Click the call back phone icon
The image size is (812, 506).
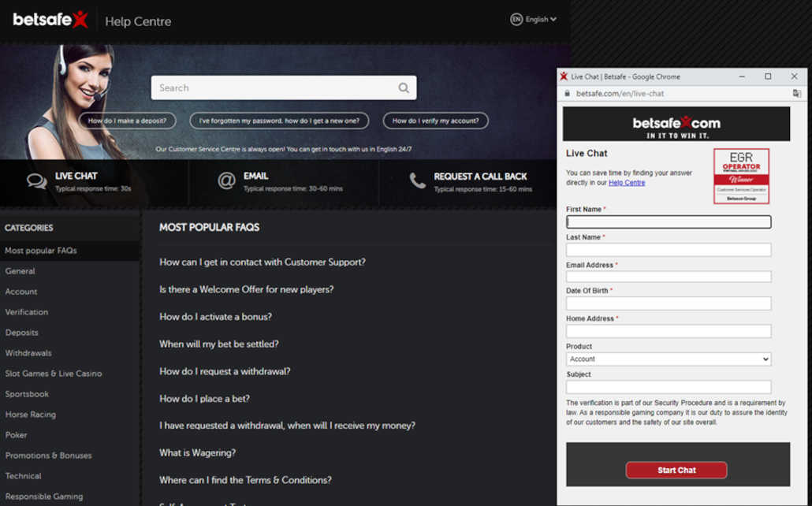coord(417,180)
